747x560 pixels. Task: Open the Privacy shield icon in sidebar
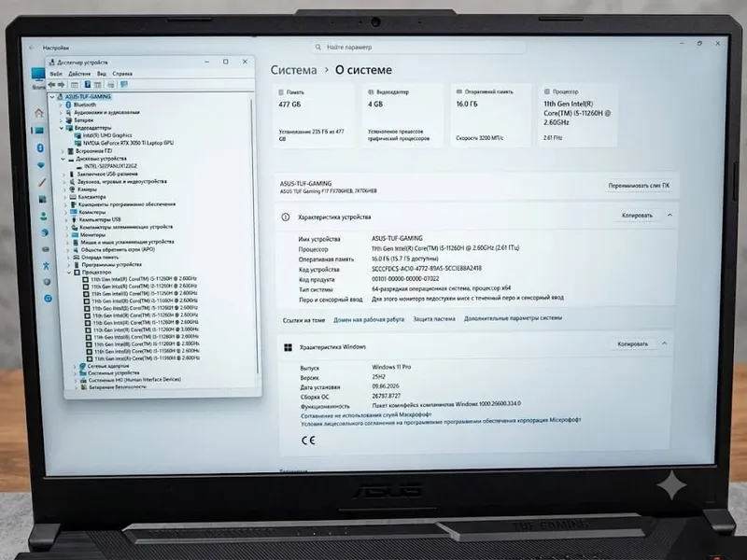coord(47,282)
